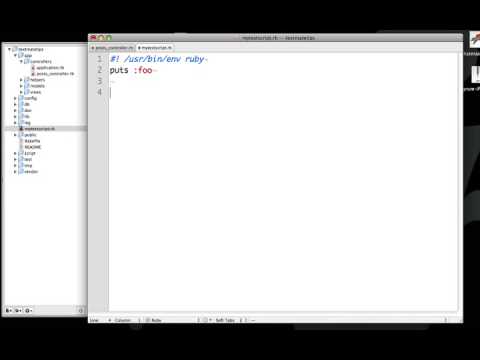
Task: Click the info button in the drawer footer
Action: click(81, 311)
